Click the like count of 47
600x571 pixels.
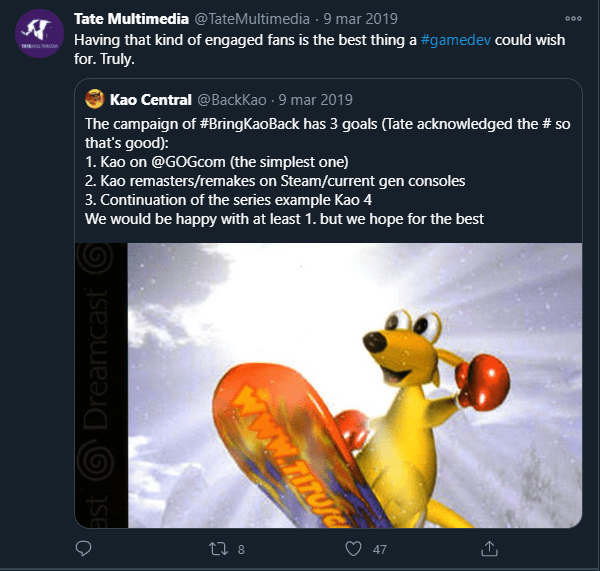click(x=378, y=548)
